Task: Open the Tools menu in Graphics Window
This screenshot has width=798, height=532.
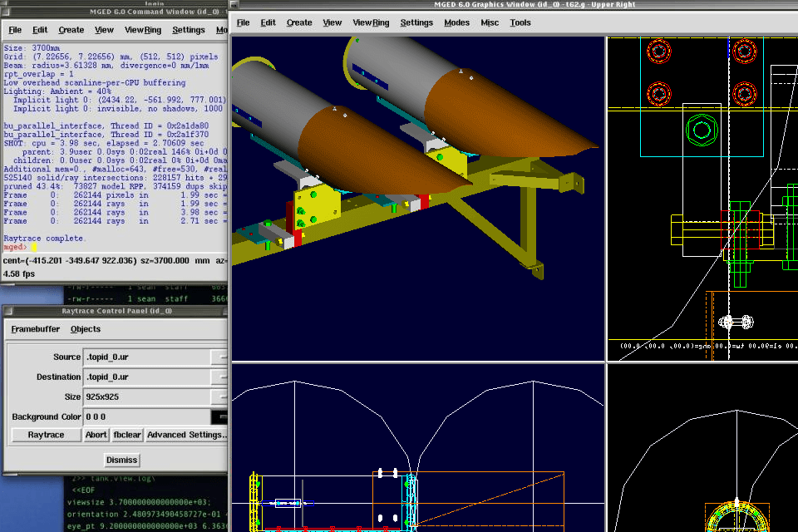Action: pyautogui.click(x=520, y=22)
